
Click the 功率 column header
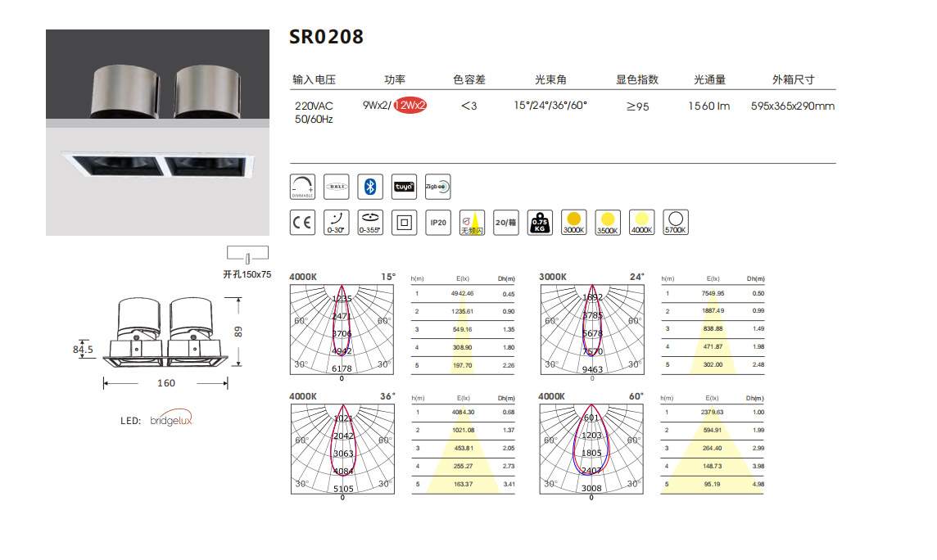(x=395, y=79)
